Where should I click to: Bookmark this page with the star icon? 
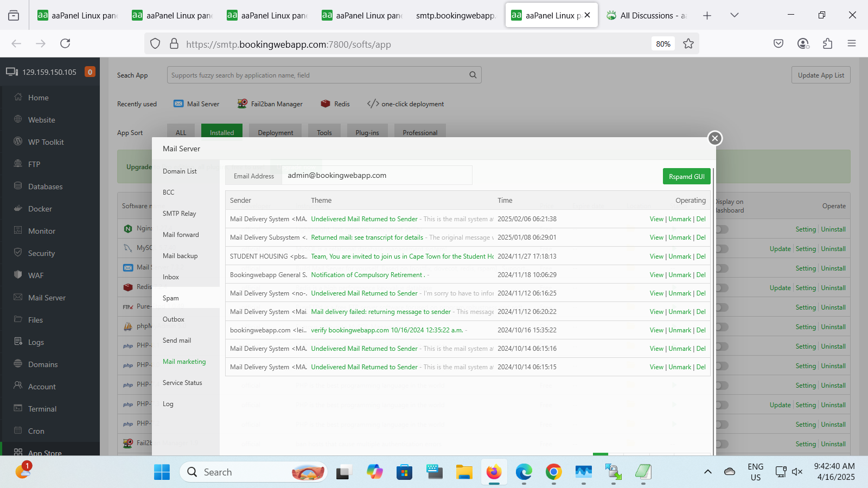[x=688, y=44]
